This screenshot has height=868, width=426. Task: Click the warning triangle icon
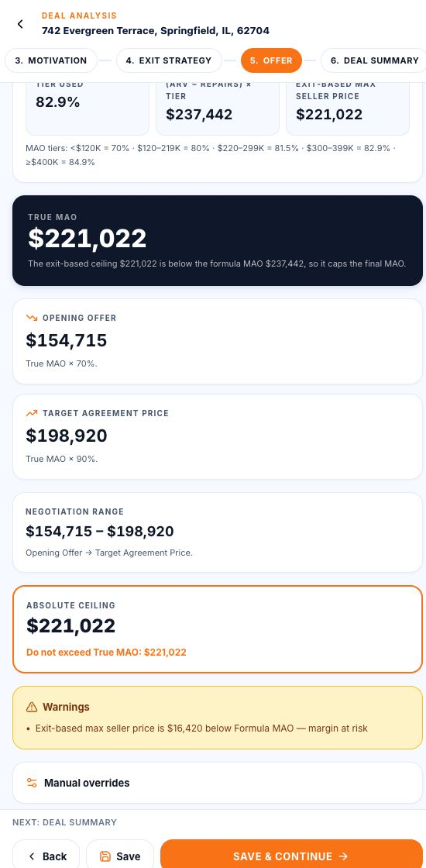click(32, 707)
